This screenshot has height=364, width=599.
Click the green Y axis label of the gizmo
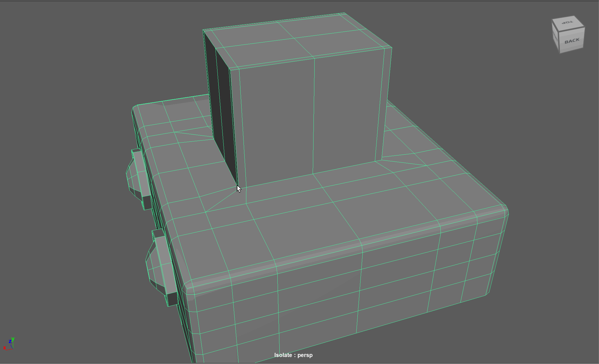tap(13, 339)
